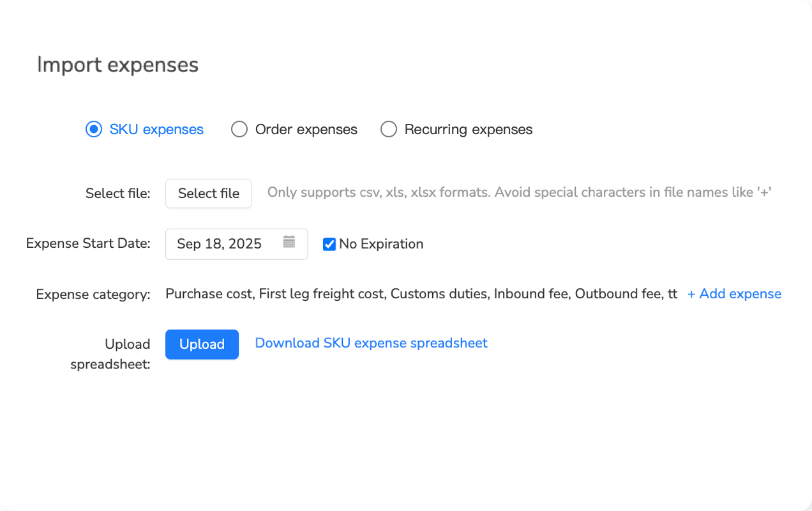The height and width of the screenshot is (511, 812).
Task: Click the Expense Start Date label
Action: [88, 243]
